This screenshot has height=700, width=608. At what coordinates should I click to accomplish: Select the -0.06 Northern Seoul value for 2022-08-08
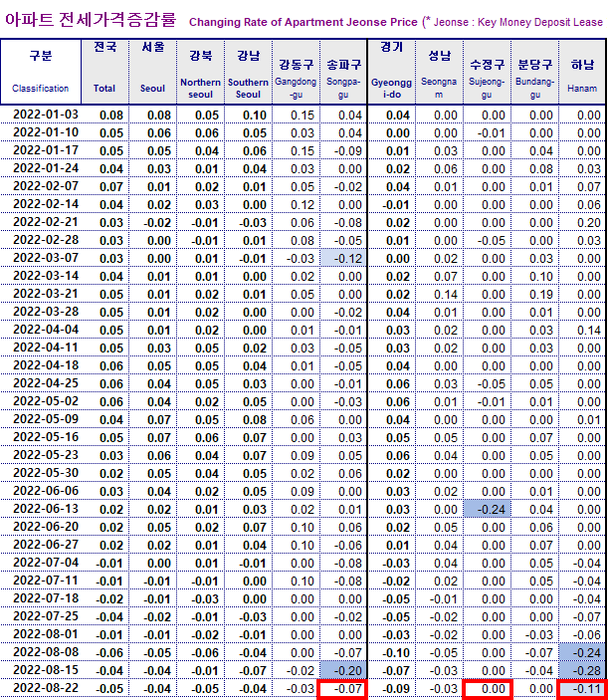point(205,652)
